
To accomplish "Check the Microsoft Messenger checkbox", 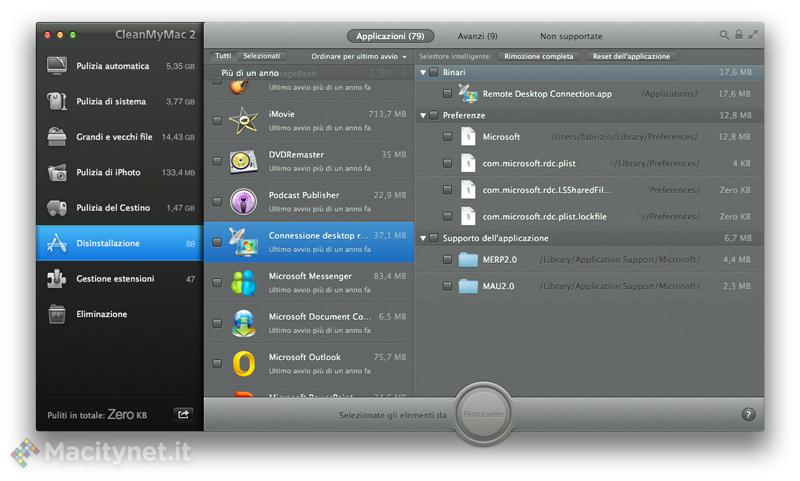I will pos(217,283).
